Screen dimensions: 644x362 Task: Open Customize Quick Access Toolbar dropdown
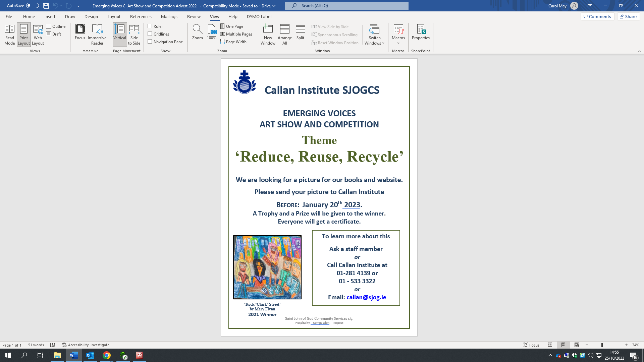(x=78, y=6)
